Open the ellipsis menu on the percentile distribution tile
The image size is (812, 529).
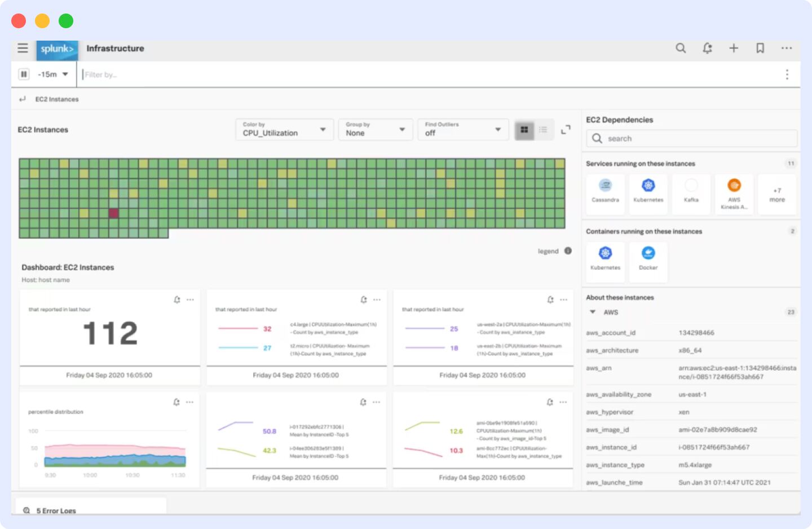(190, 402)
